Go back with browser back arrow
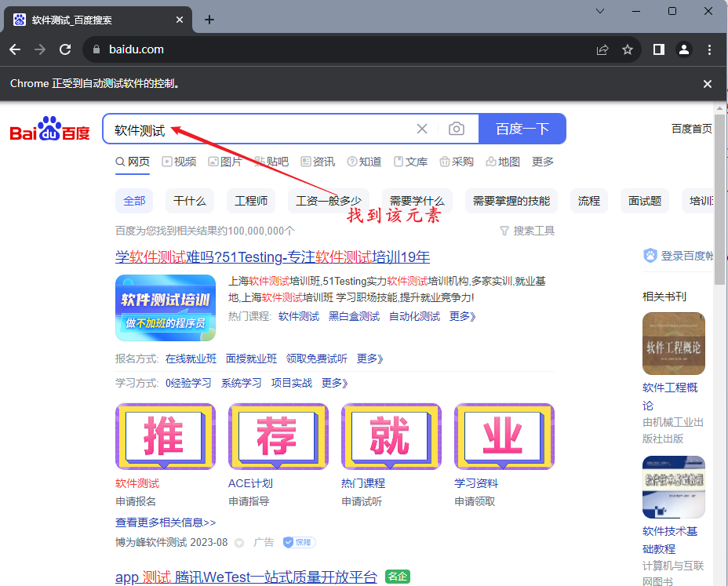 point(15,49)
